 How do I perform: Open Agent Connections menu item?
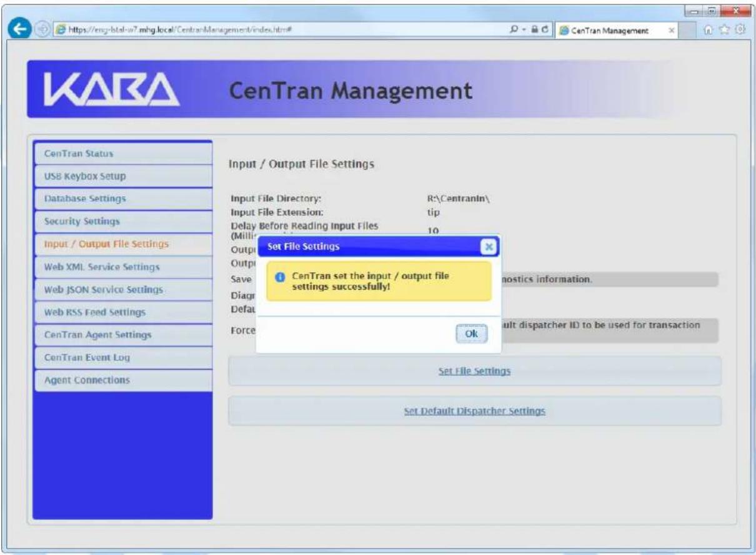pyautogui.click(x=123, y=380)
